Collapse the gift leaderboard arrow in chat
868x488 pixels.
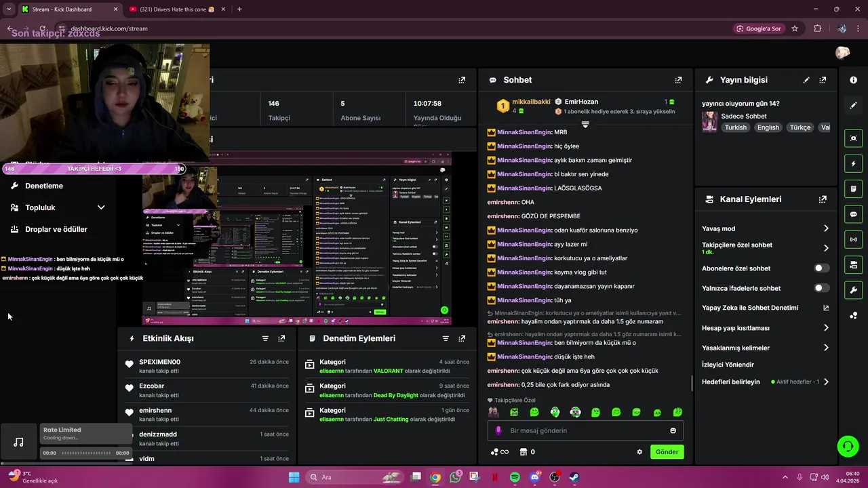[x=585, y=125]
